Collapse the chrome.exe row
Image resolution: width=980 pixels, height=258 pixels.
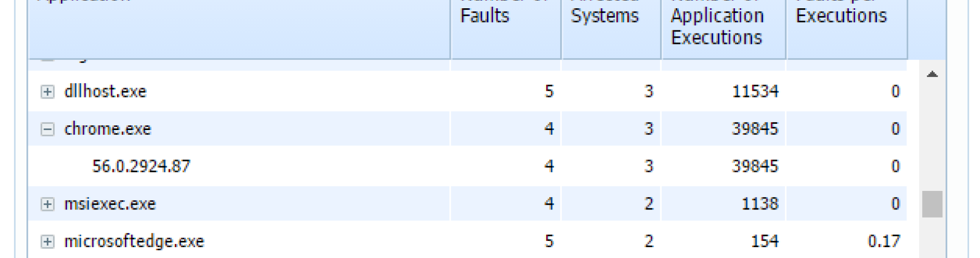[47, 129]
